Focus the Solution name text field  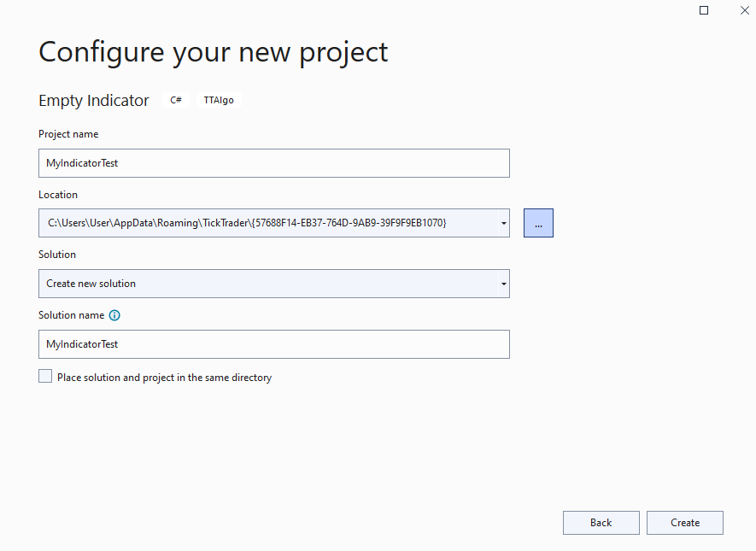coord(274,344)
